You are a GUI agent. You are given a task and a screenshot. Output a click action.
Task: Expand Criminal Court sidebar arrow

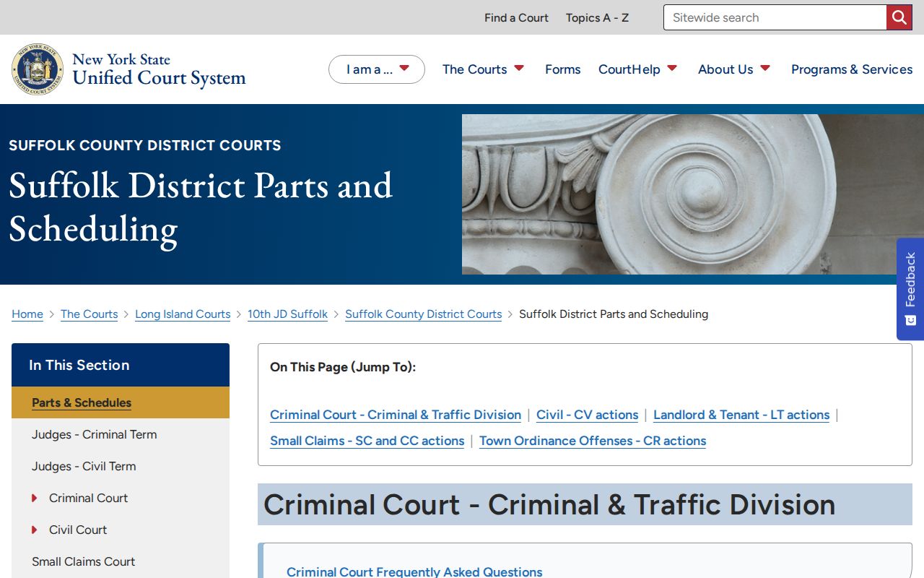[x=34, y=498]
